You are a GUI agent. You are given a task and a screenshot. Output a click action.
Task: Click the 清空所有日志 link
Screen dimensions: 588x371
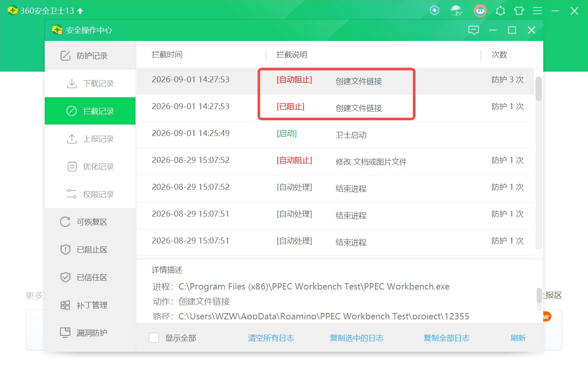[x=271, y=338]
